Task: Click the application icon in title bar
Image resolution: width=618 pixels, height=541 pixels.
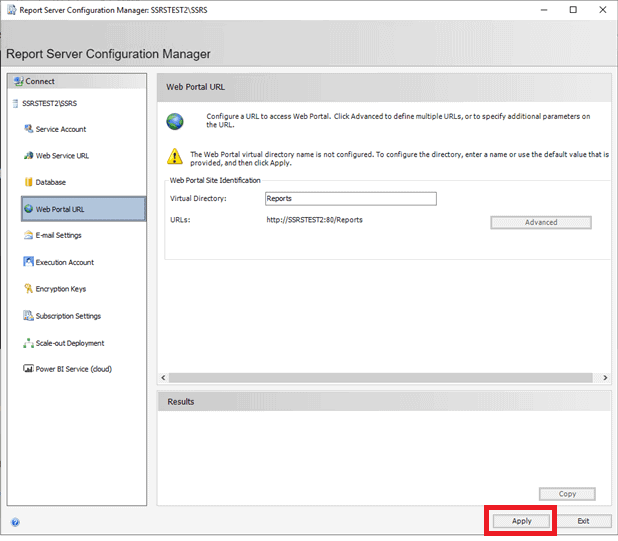Action: (x=11, y=10)
